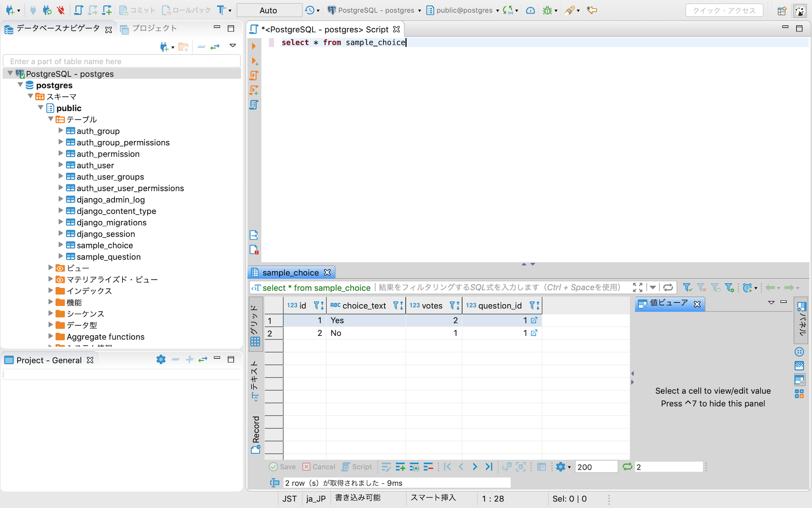Screen dimensions: 812x508
Task: Open custom filter settings icon above the grid
Action: pyautogui.click(x=731, y=288)
